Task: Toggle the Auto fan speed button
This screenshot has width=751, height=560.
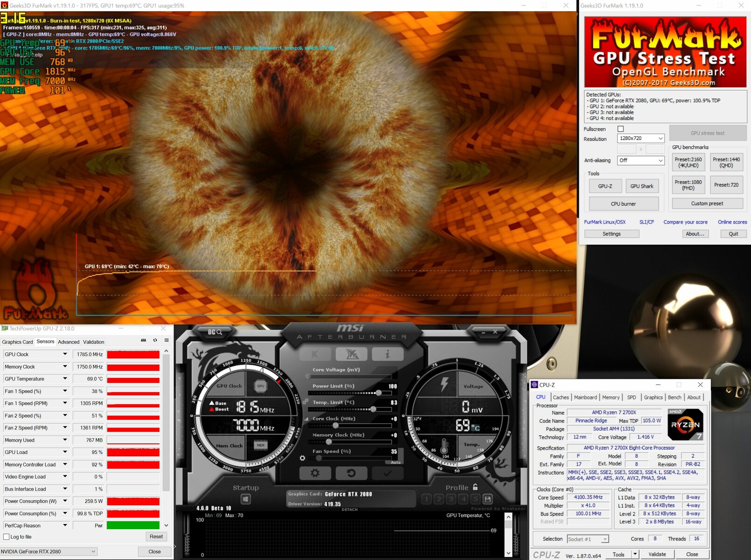Action: (x=395, y=462)
